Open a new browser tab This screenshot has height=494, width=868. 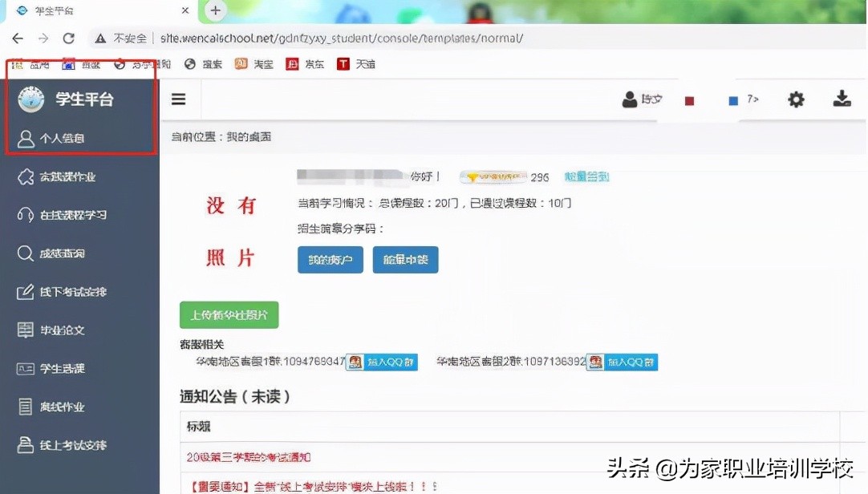[x=216, y=10]
